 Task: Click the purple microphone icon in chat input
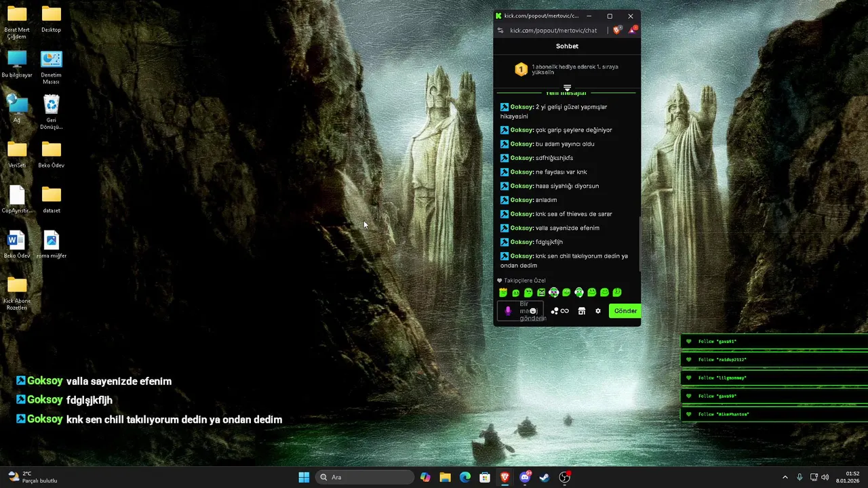point(508,311)
